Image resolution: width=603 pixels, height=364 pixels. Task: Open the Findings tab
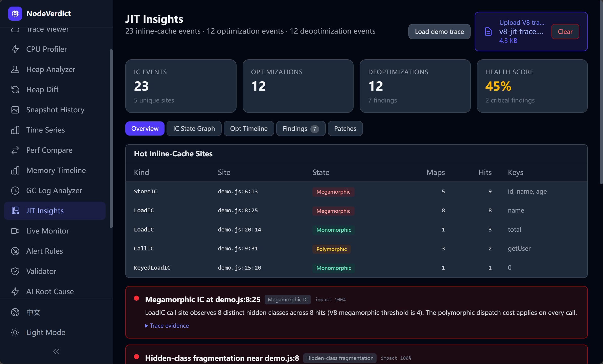click(x=301, y=128)
